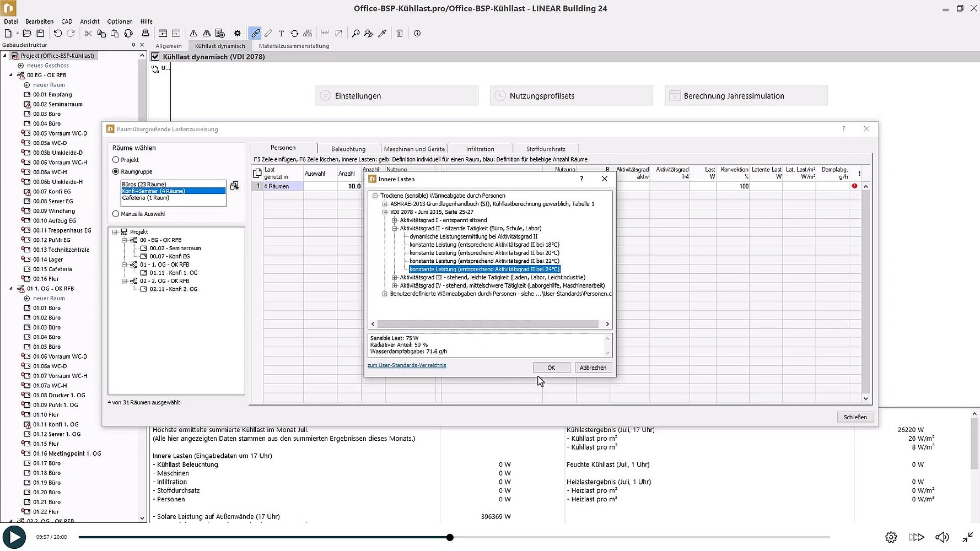Viewport: 980px width, 551px height.
Task: Uncheck the Kühllast dynamisch checkbox
Action: 155,57
